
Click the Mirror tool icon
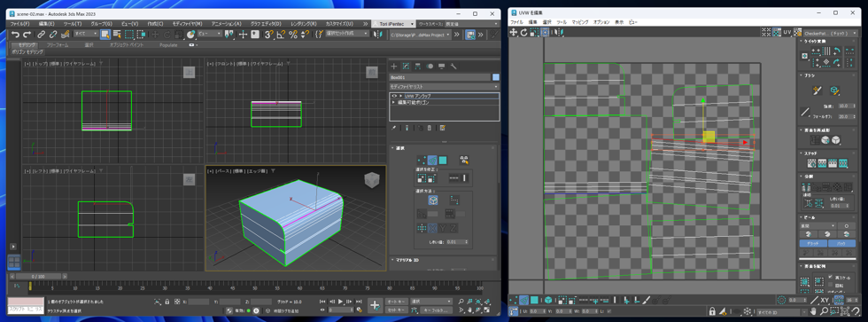tap(377, 35)
